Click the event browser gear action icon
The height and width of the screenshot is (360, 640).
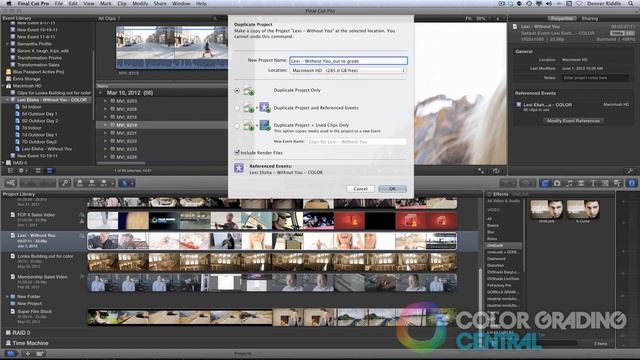click(x=22, y=171)
